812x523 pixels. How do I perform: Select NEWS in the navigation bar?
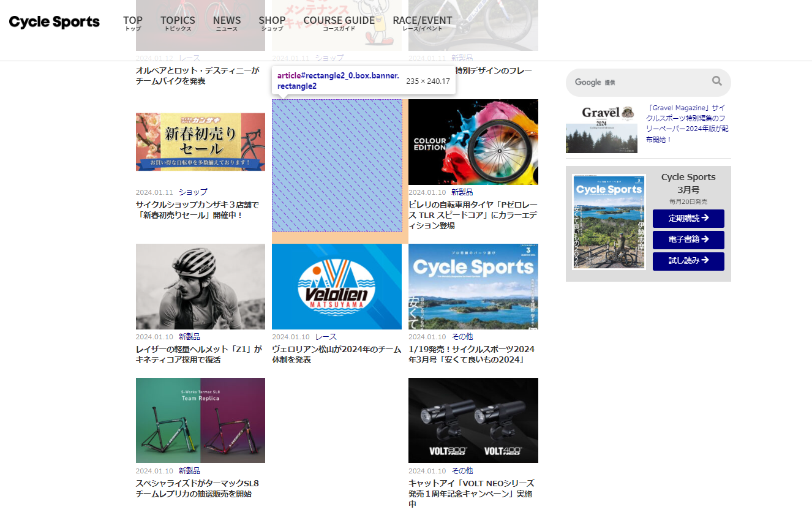coord(227,24)
